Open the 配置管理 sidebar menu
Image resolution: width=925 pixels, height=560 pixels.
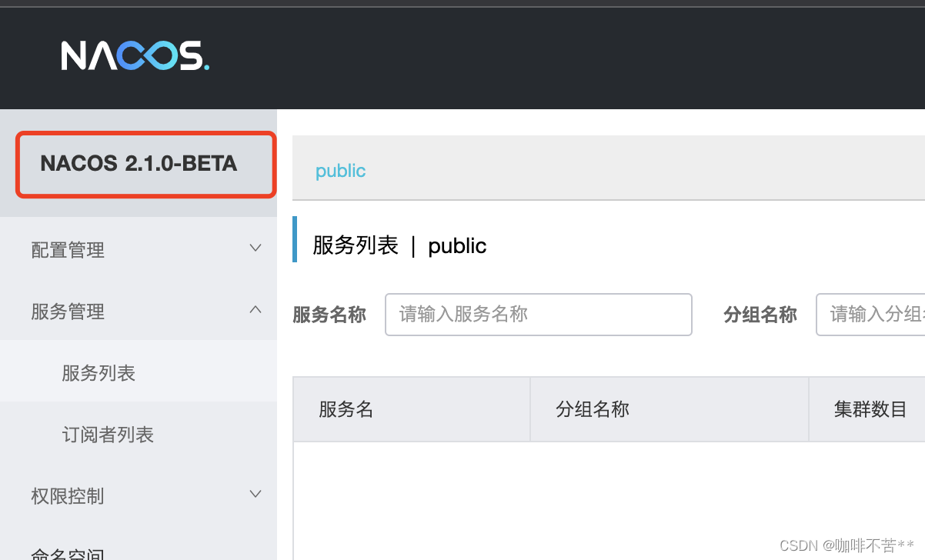(x=139, y=249)
